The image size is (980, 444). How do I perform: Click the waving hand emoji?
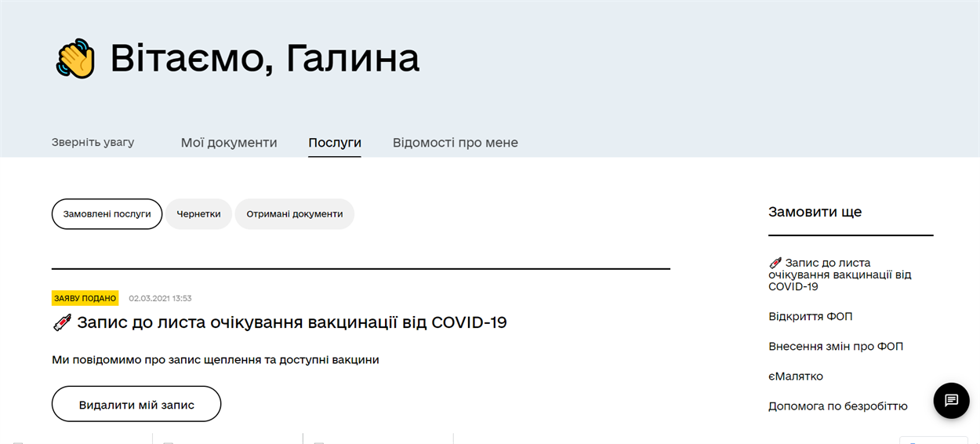[75, 59]
